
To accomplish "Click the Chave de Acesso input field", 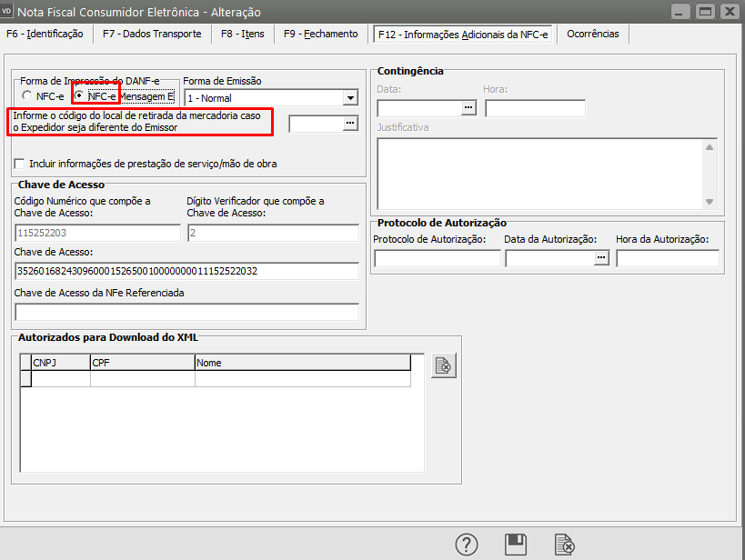I will [x=186, y=271].
